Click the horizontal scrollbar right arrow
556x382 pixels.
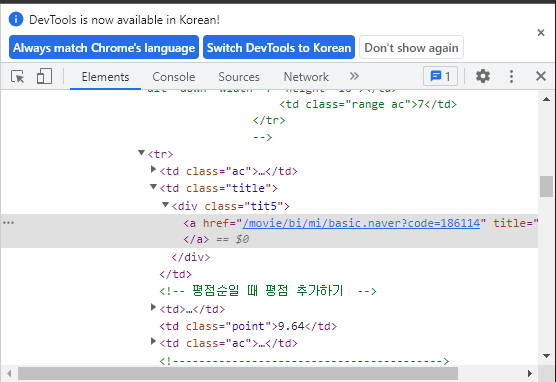coord(529,373)
